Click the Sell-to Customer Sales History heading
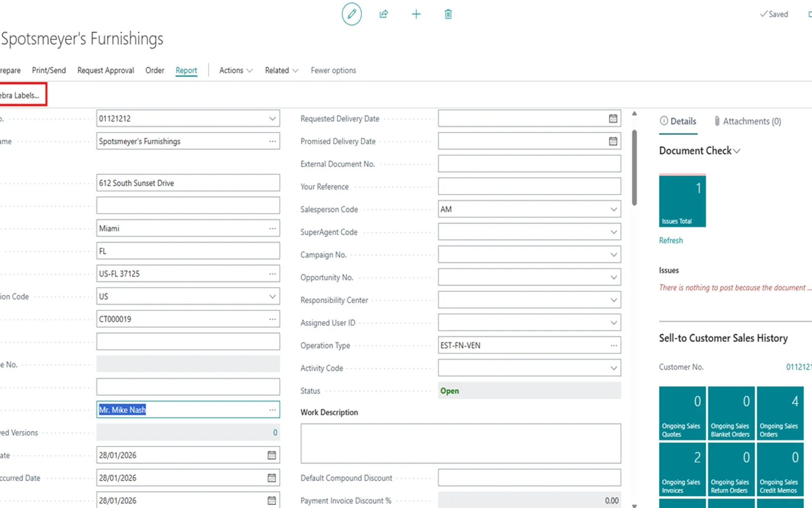This screenshot has width=812, height=508. coord(723,338)
